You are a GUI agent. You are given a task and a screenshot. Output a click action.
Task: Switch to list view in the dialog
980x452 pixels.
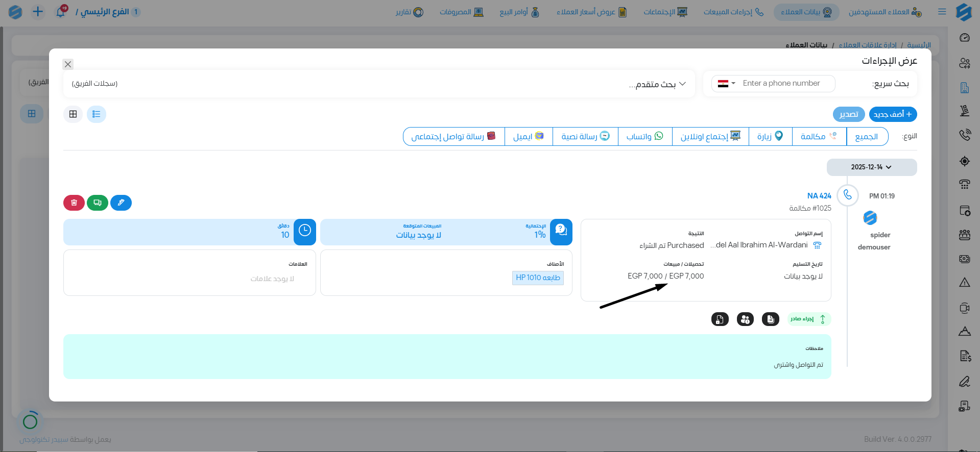coord(97,114)
